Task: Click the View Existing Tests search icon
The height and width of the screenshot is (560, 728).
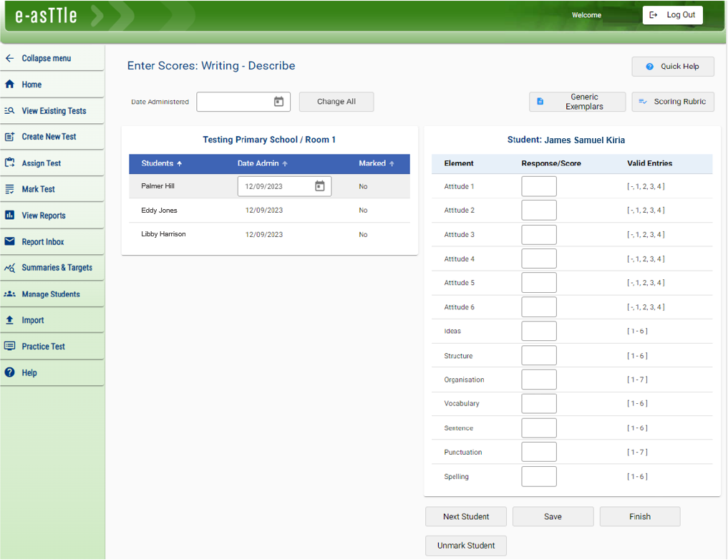Action: coord(10,111)
